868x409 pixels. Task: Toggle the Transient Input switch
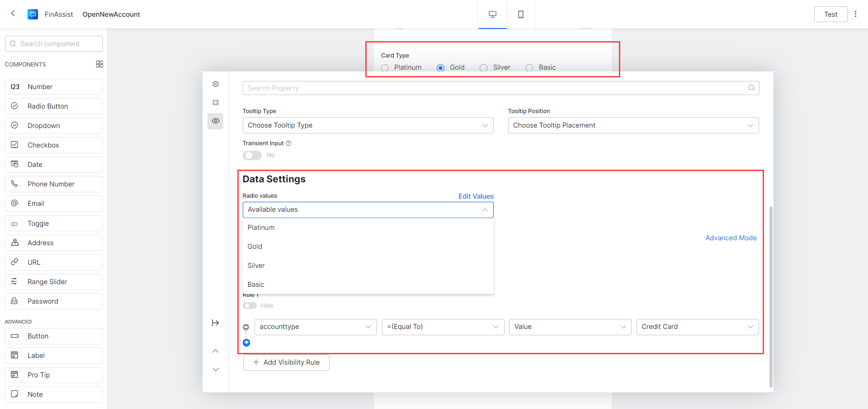click(252, 155)
